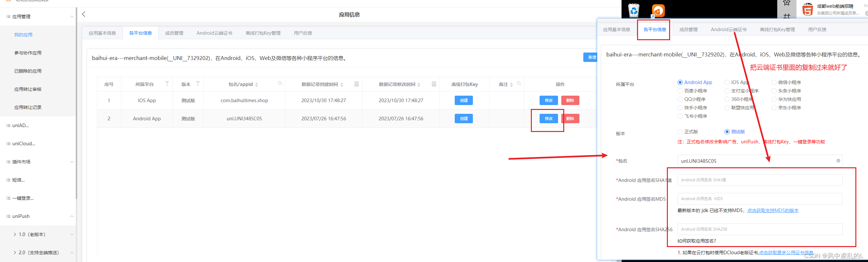Open link 点击获取支持MD5的版本
The width and height of the screenshot is (868, 262).
click(x=773, y=210)
